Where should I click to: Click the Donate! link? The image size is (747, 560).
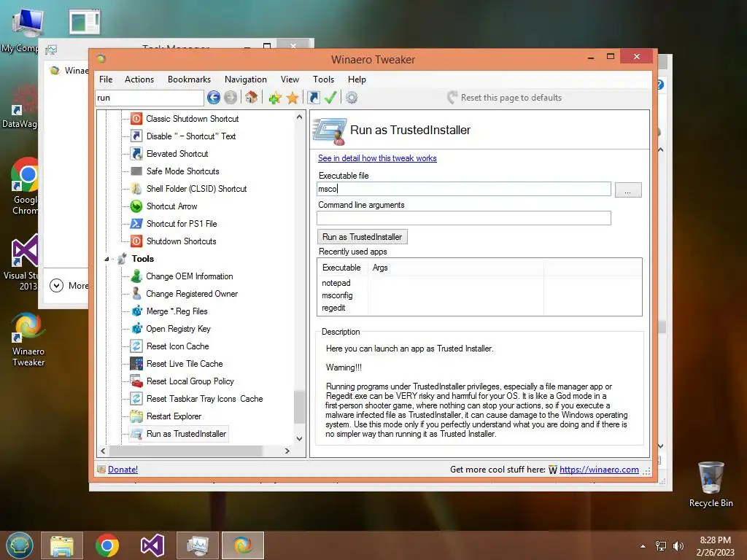[123, 470]
